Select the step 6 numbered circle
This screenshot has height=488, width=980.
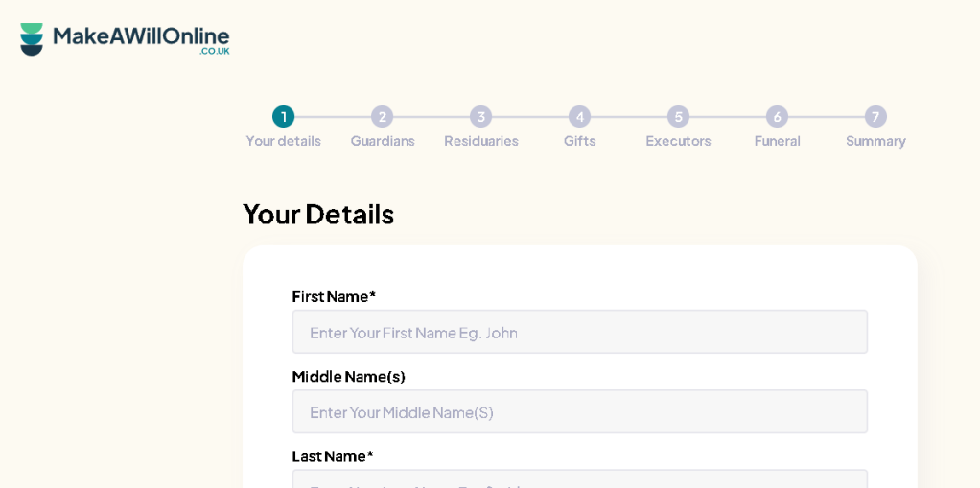pyautogui.click(x=777, y=117)
